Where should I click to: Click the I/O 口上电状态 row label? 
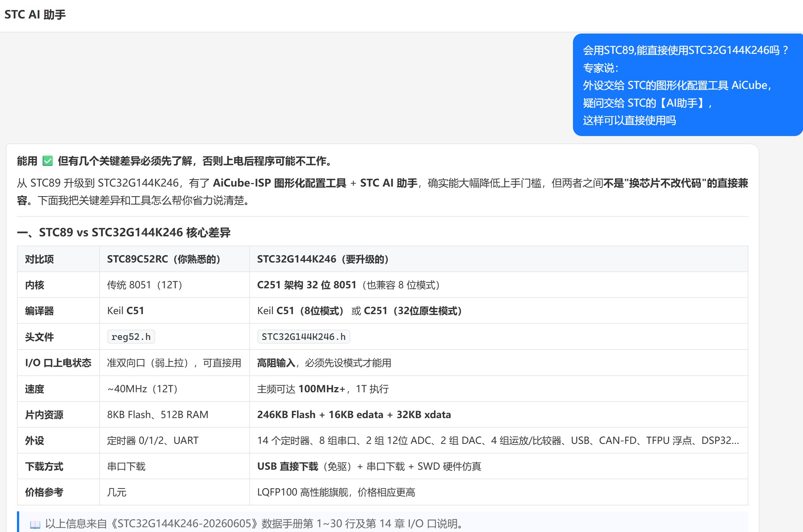coord(58,363)
